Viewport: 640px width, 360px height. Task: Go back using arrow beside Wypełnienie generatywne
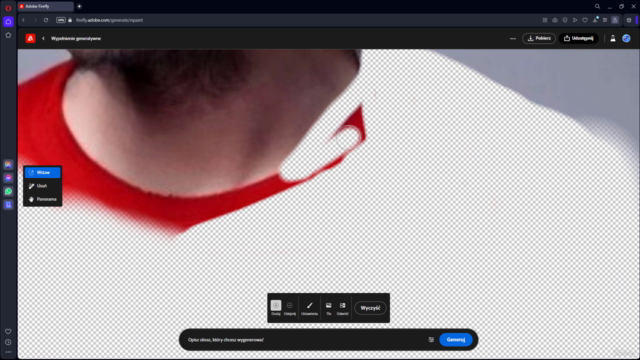43,38
